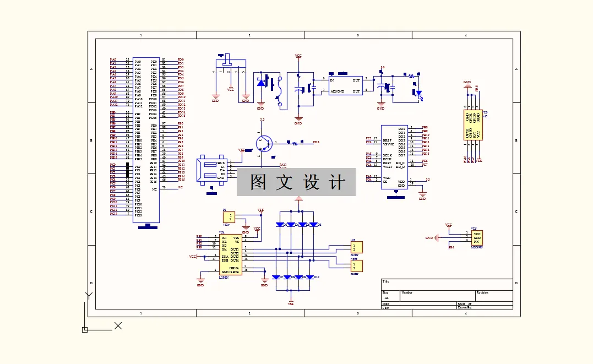This screenshot has height=364, width=593.
Task: Click the blue protection diode near fuse
Action: pyautogui.click(x=260, y=83)
